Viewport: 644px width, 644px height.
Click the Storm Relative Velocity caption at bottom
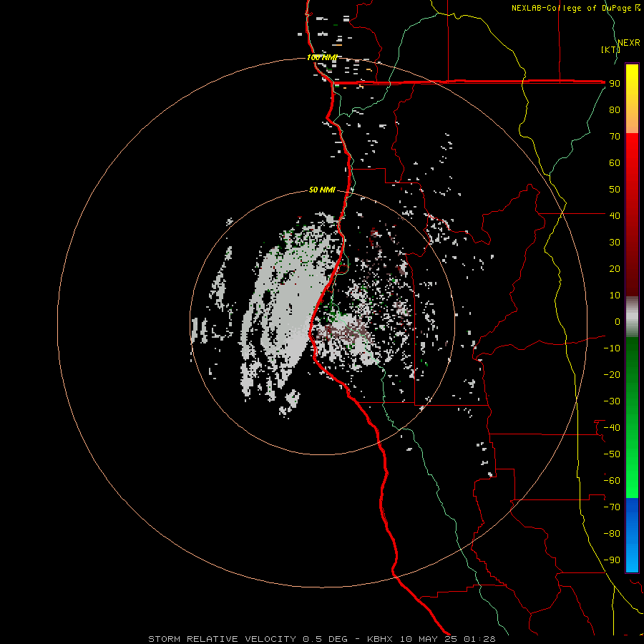(x=322, y=639)
